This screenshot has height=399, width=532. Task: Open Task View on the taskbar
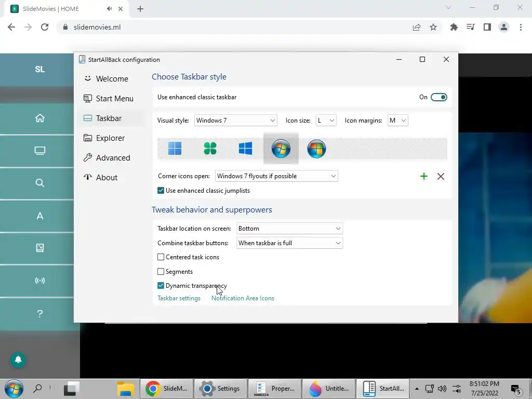71,389
